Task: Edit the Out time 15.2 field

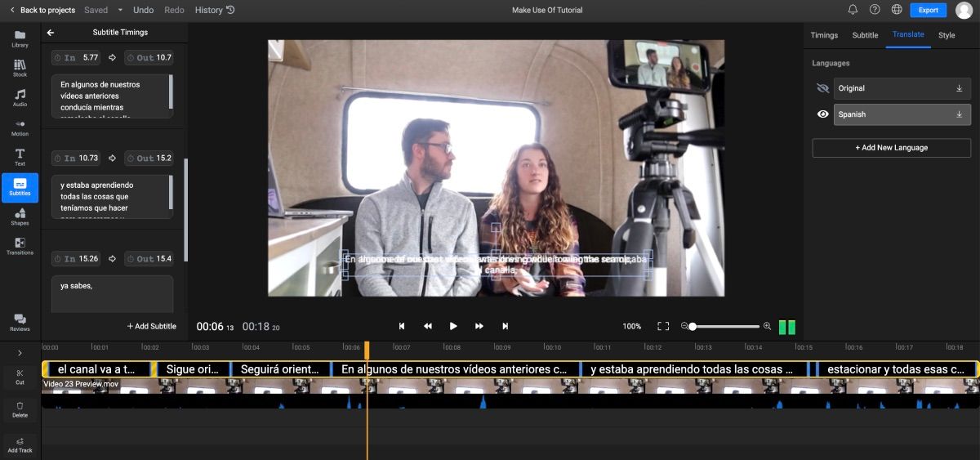Action: tap(149, 158)
